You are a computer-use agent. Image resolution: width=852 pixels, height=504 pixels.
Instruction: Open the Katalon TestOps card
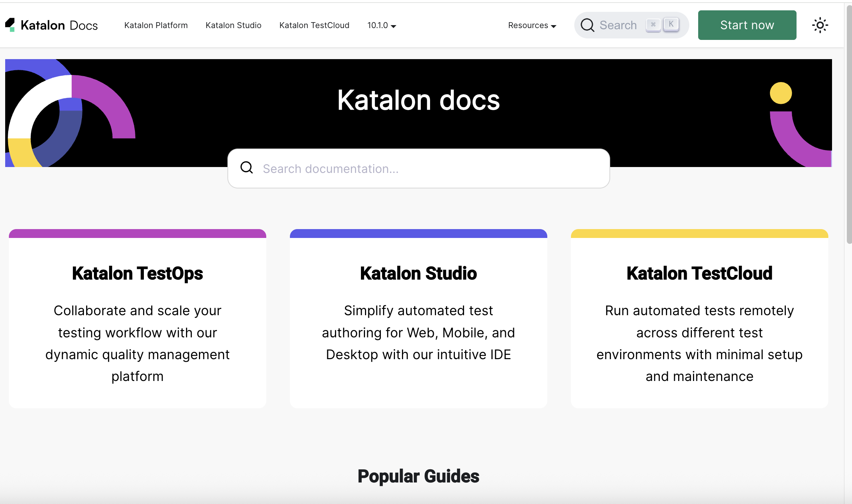[x=138, y=319]
